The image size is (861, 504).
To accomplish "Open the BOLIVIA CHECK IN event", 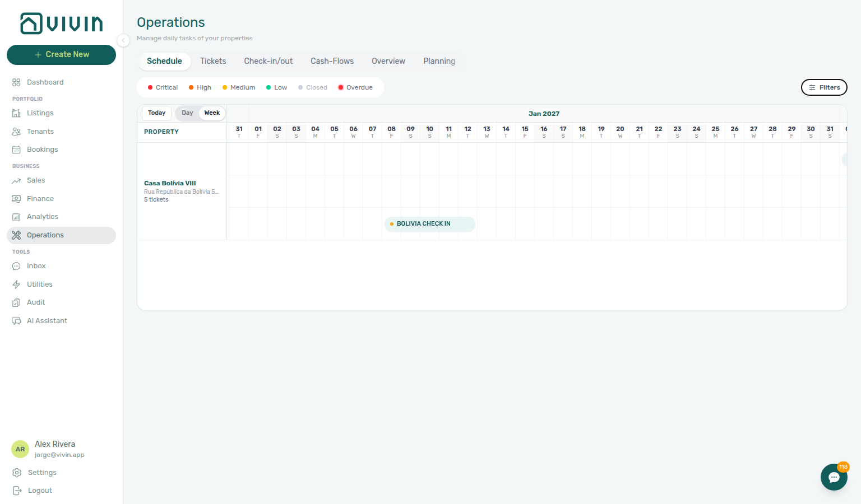I will point(430,224).
